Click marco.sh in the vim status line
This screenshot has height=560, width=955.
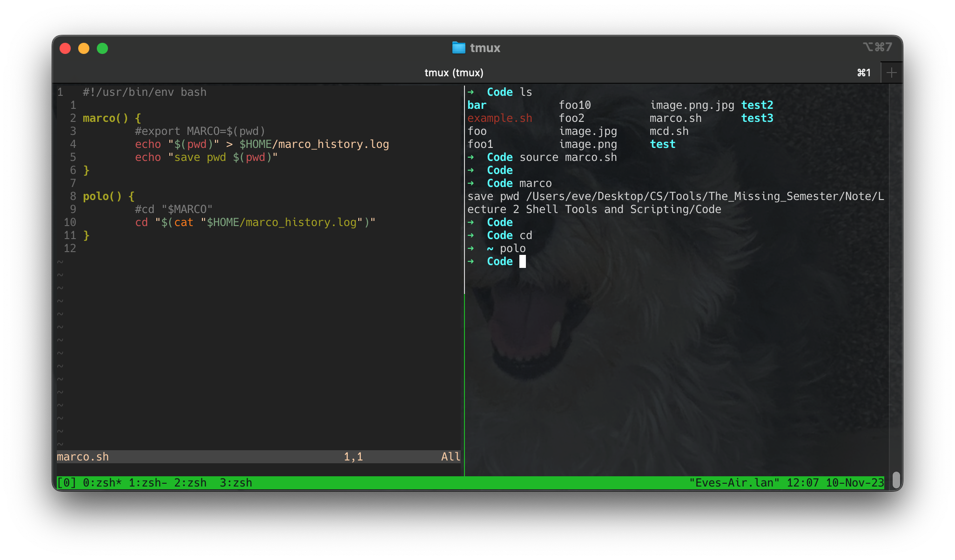click(82, 457)
